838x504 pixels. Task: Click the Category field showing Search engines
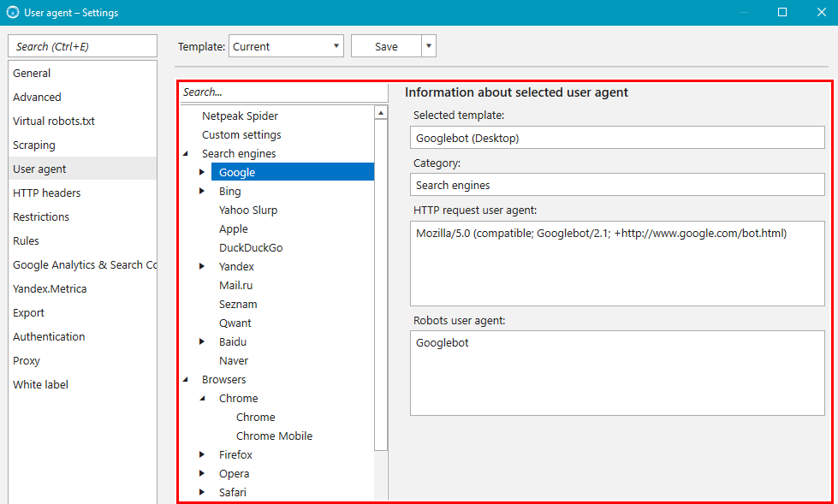click(617, 185)
